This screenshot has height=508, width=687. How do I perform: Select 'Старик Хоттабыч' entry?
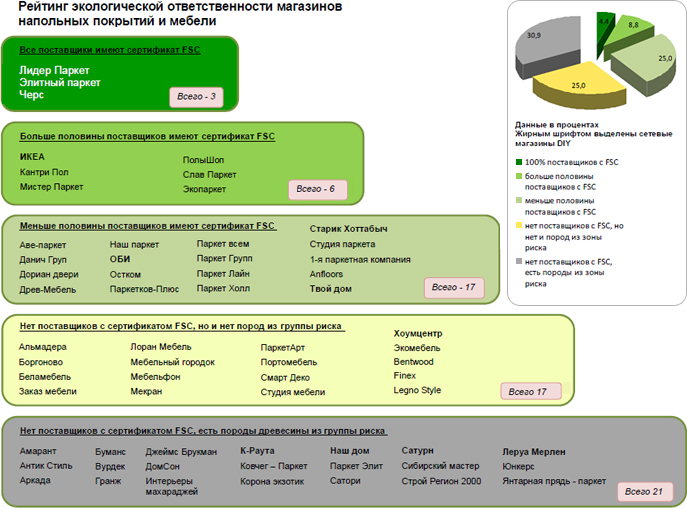(x=349, y=229)
